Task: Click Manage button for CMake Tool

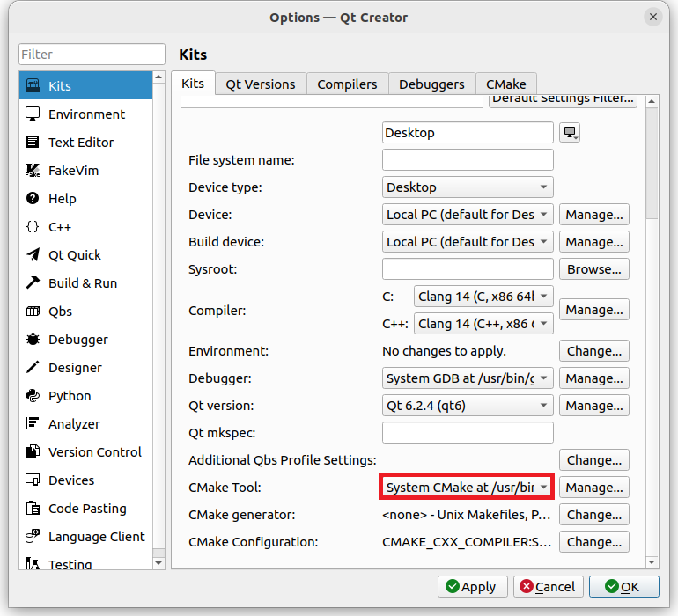Action: [594, 488]
